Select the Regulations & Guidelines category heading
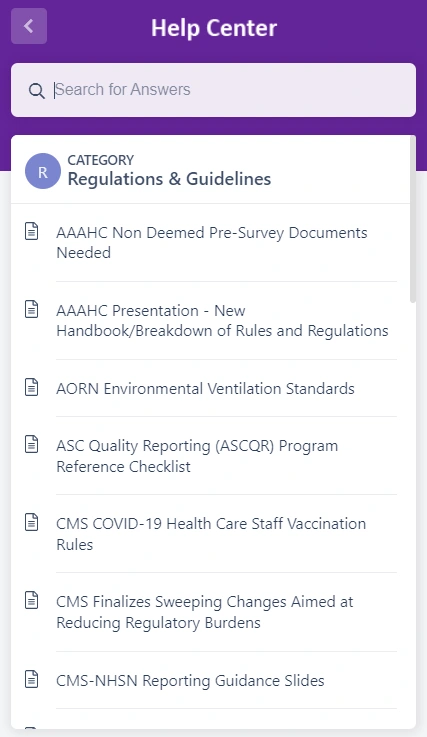Viewport: 427px width, 737px height. 169,179
